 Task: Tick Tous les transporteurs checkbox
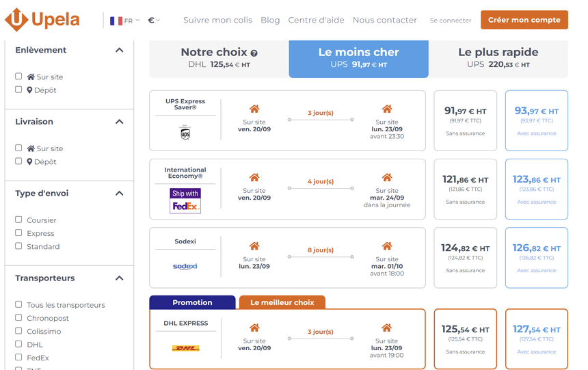[18, 304]
